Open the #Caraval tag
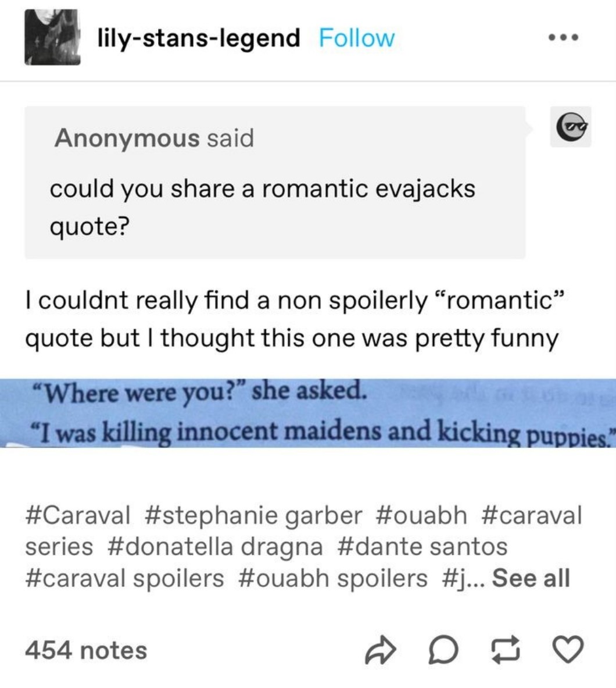The height and width of the screenshot is (688, 616). [x=78, y=515]
